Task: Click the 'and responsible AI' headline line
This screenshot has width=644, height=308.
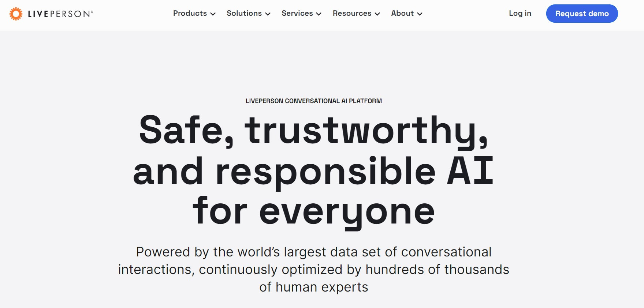Action: (x=313, y=171)
